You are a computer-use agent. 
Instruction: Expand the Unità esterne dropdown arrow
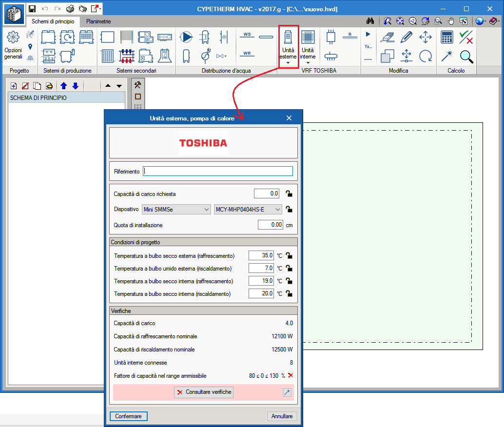[x=288, y=63]
